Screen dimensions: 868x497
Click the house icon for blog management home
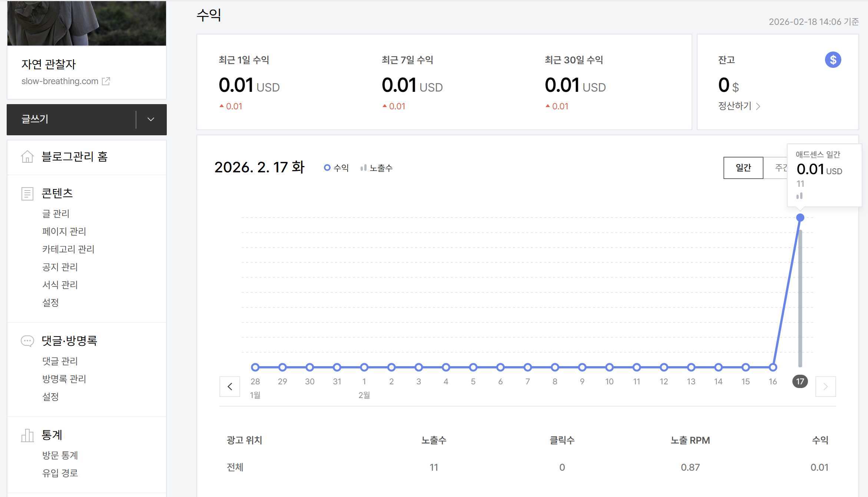pos(27,156)
